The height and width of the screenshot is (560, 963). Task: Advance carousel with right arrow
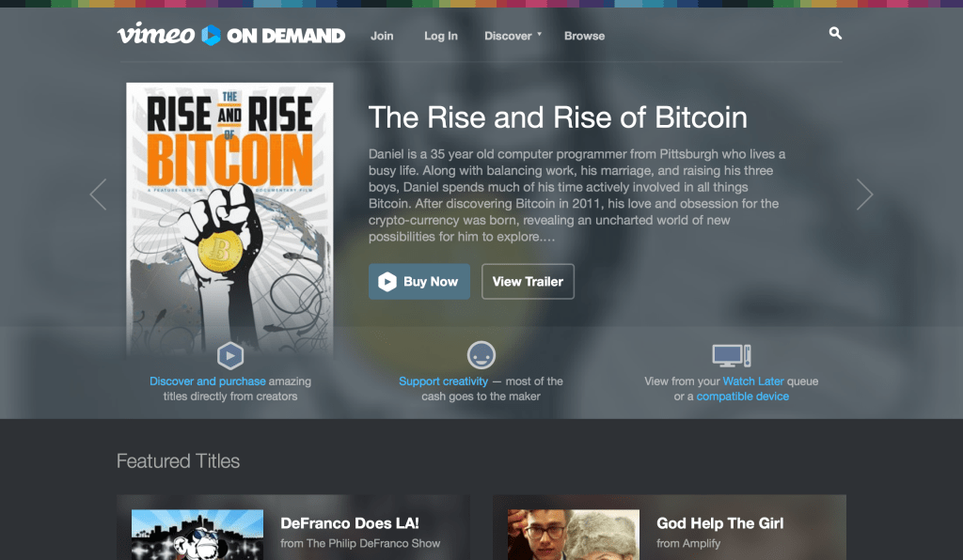click(865, 194)
